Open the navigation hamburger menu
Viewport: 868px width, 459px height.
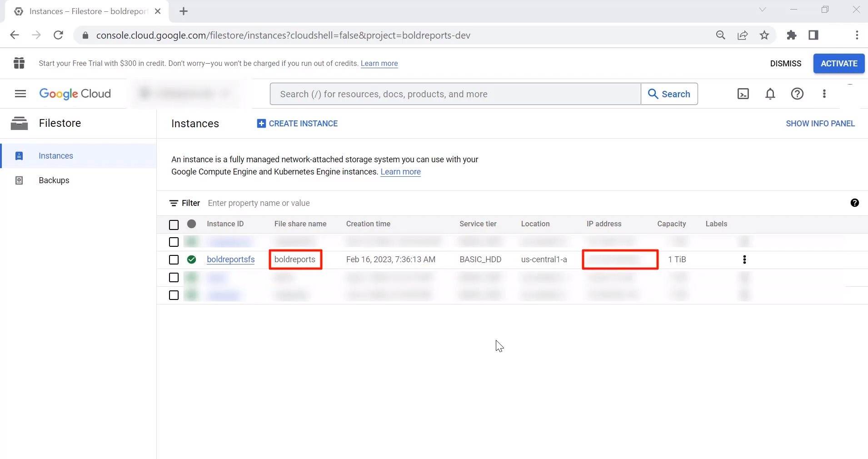20,94
